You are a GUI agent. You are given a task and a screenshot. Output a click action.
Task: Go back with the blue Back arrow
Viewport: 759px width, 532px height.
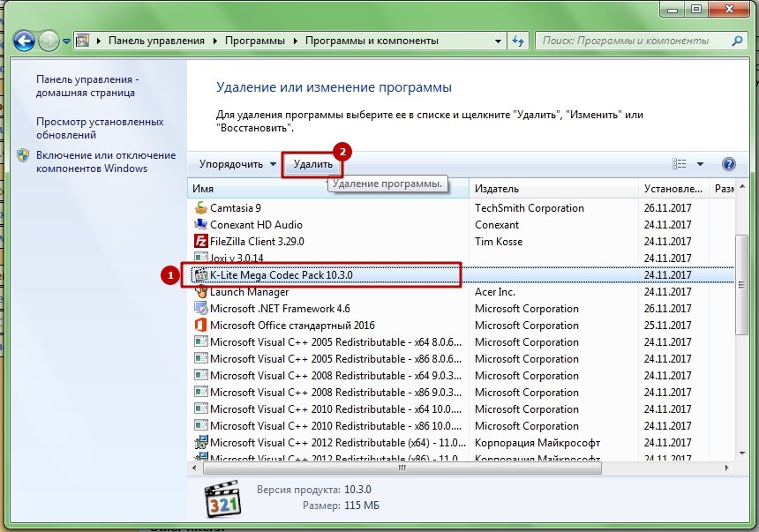(24, 41)
